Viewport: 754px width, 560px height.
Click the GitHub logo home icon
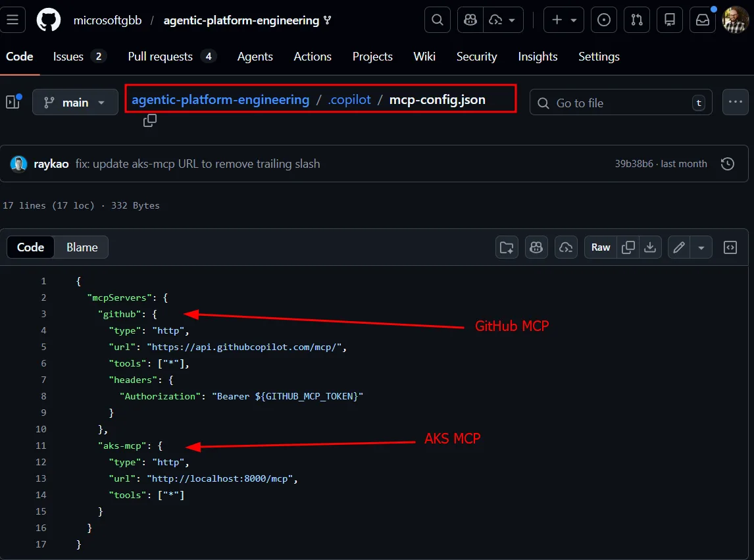[49, 20]
